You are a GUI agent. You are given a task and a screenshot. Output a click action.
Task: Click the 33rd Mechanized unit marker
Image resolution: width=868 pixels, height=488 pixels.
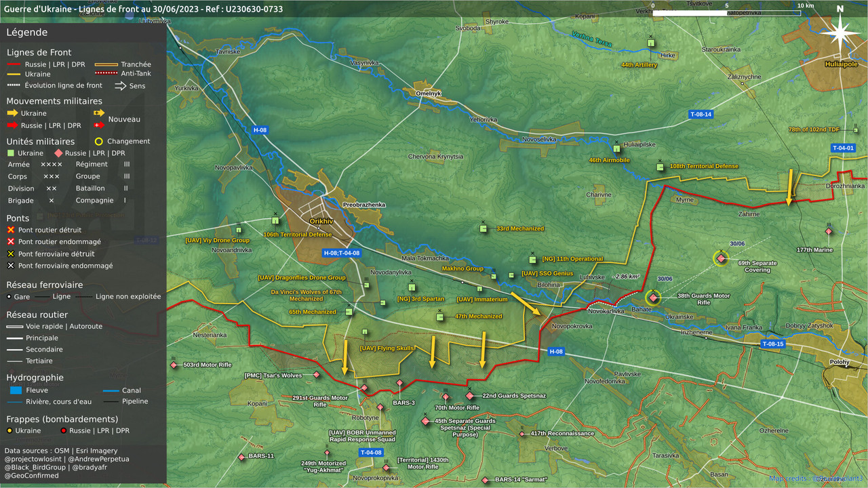click(483, 228)
